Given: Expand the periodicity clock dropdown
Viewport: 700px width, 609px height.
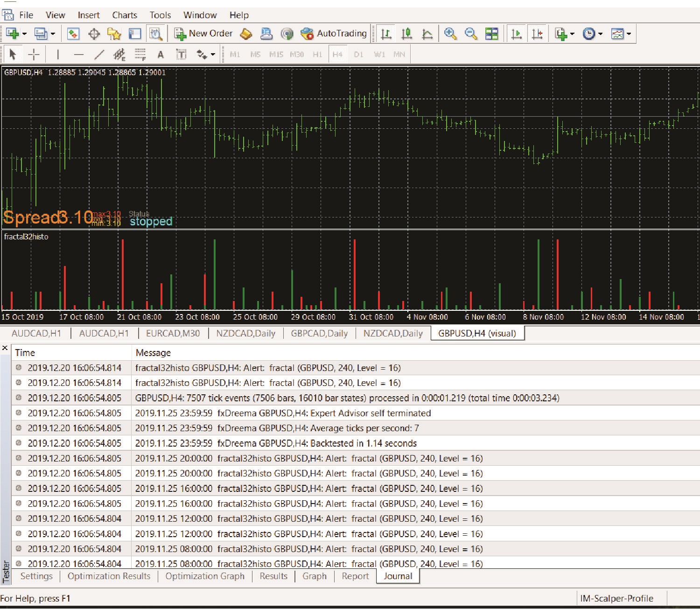Looking at the screenshot, I should [600, 34].
